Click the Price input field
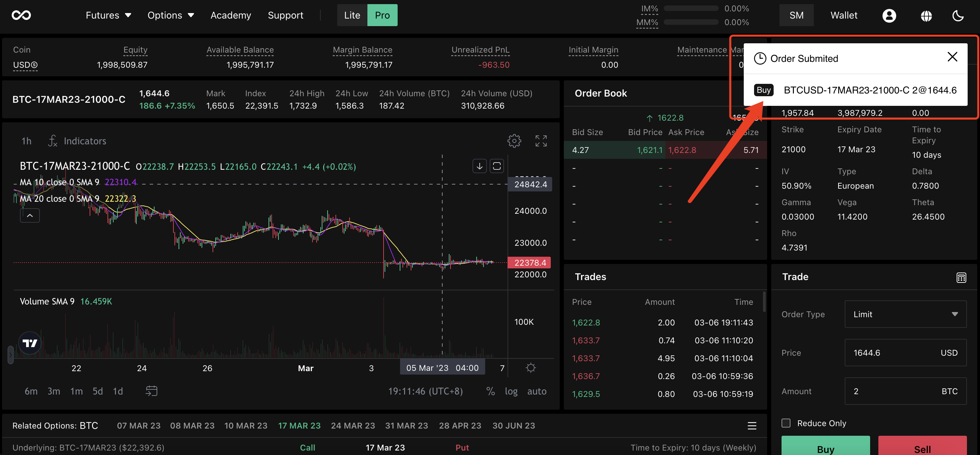This screenshot has height=455, width=980. (x=905, y=353)
